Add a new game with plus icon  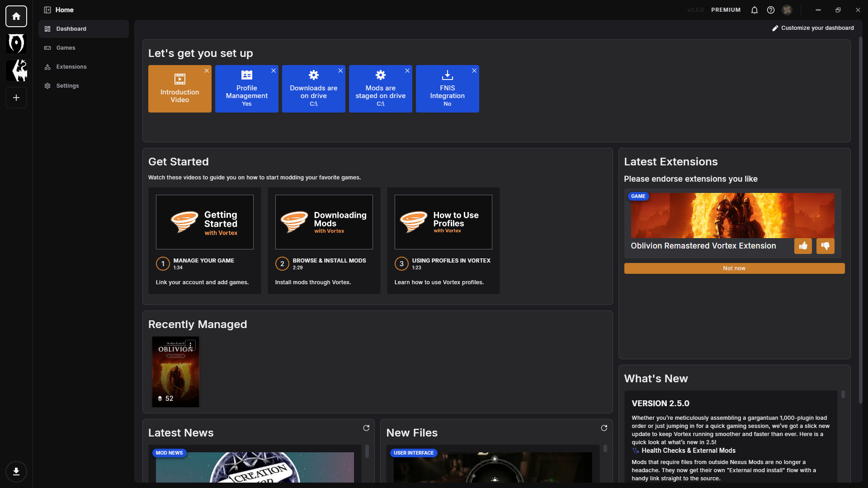[x=16, y=98]
